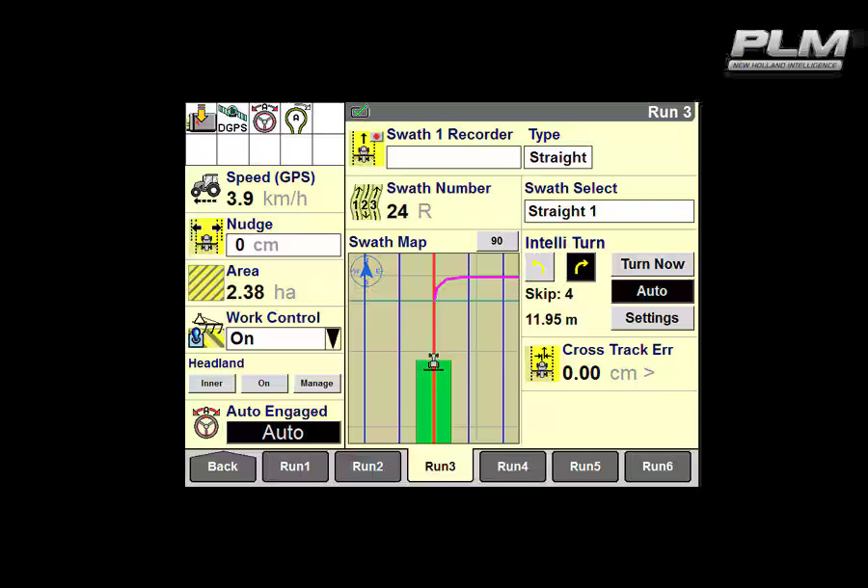Select the Intelli Turn left arrow
Screen dimensions: 868x588
[539, 267]
